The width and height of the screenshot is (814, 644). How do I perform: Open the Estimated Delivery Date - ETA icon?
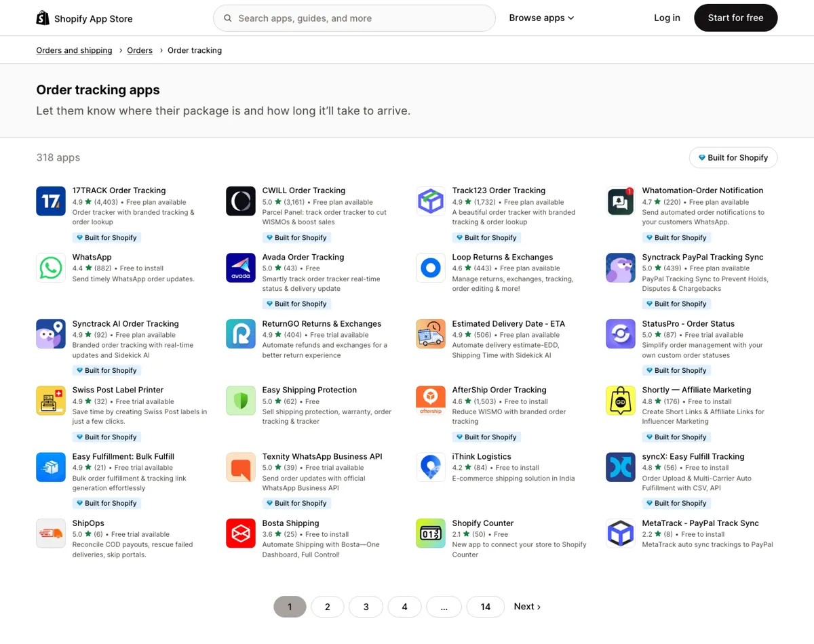(x=431, y=334)
